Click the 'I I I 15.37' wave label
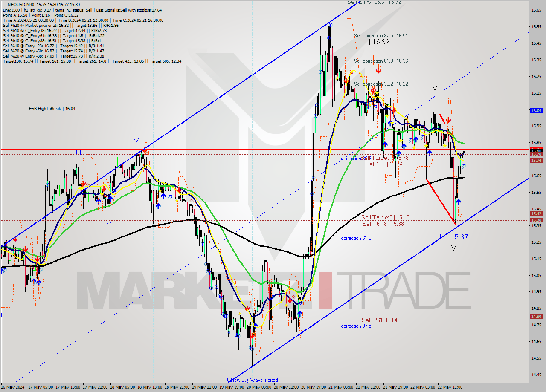Screen dimensions: 546x392 tap(453, 237)
